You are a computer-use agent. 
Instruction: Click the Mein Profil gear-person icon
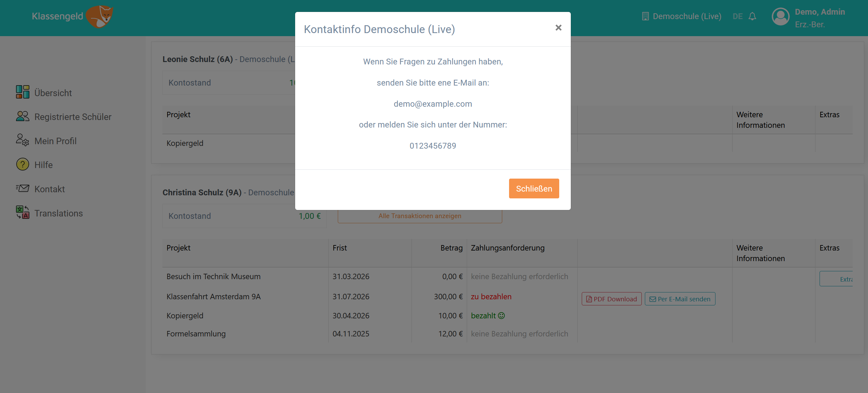(23, 140)
